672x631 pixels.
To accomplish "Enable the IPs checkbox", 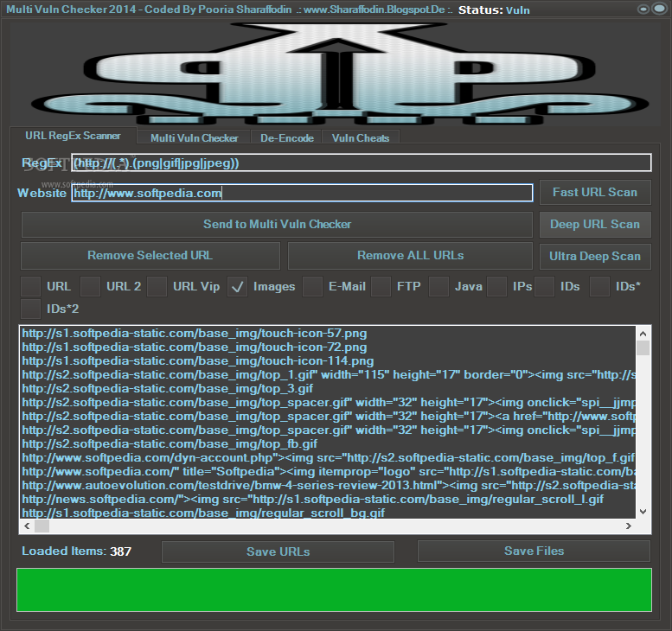I will 497,287.
